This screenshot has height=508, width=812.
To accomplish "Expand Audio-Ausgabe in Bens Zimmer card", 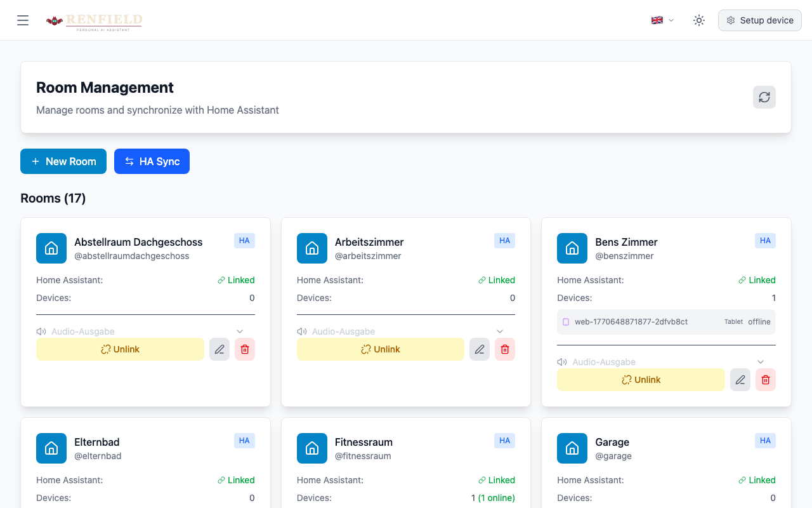I will pyautogui.click(x=761, y=362).
